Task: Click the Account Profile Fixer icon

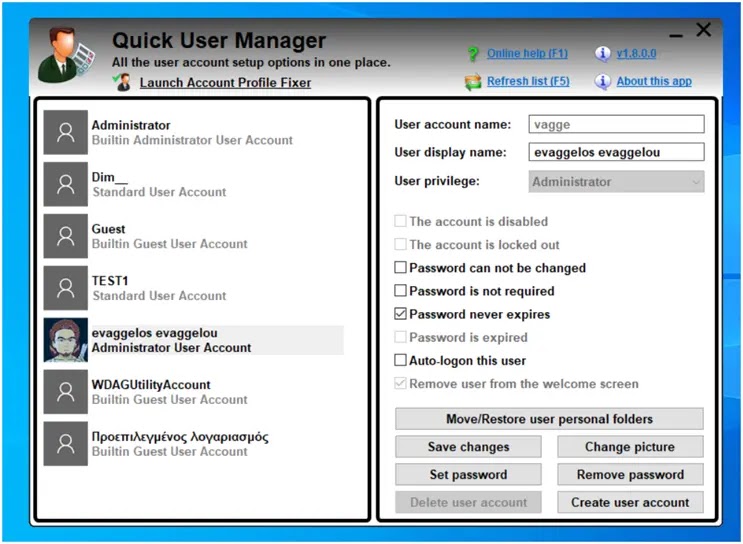Action: pyautogui.click(x=122, y=82)
